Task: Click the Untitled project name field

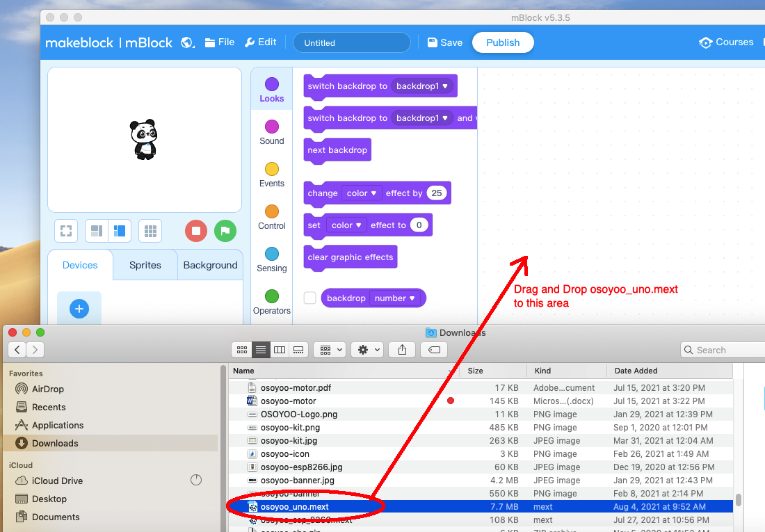Action: coord(352,42)
